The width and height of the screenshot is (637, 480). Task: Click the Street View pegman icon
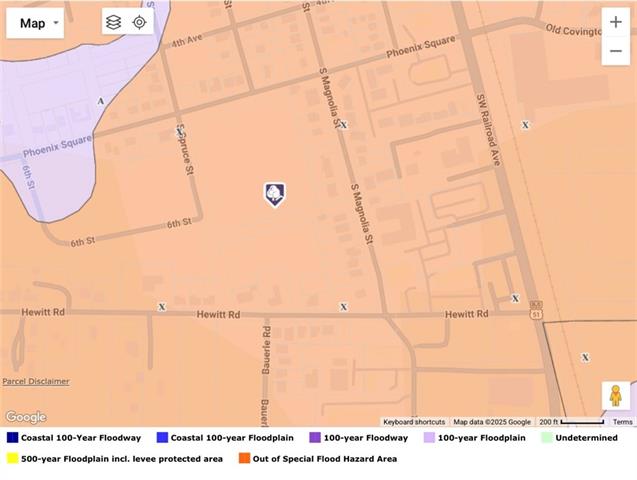point(615,396)
